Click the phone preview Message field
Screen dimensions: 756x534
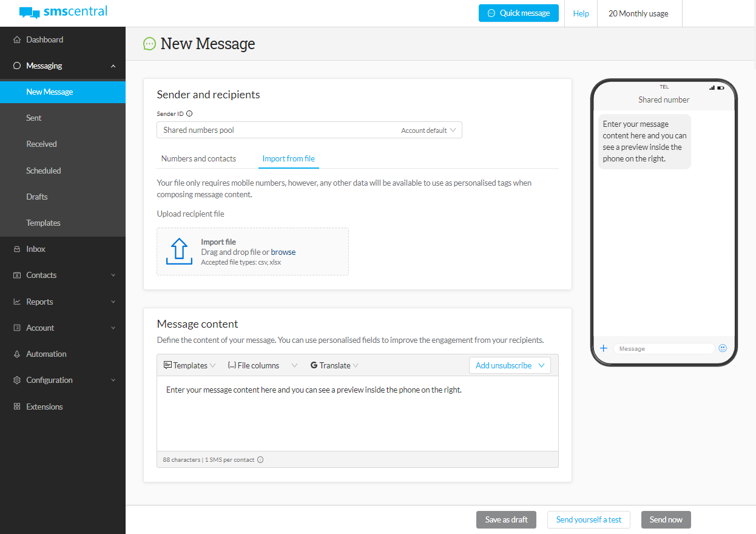coord(664,349)
